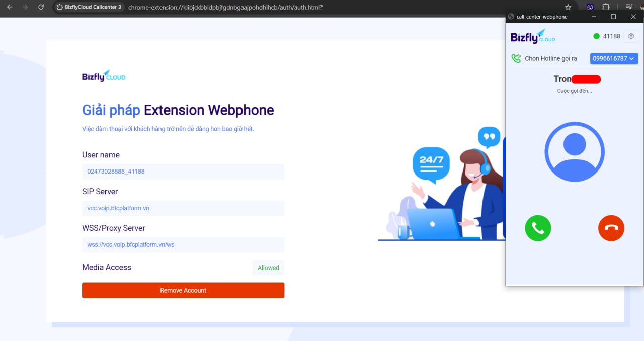
Task: Answer the incoming call with green phone button
Action: 538,228
